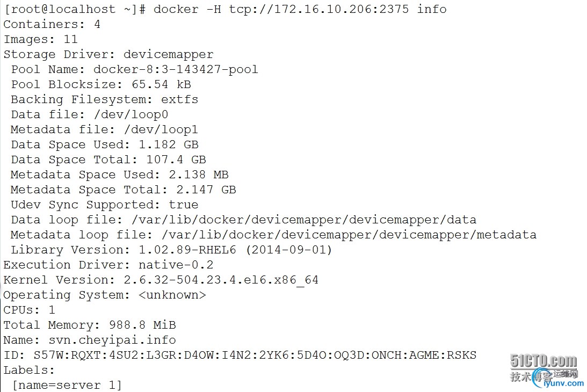Click the Storage Driver devicemapper text
This screenshot has width=587, height=392.
pyautogui.click(x=108, y=55)
